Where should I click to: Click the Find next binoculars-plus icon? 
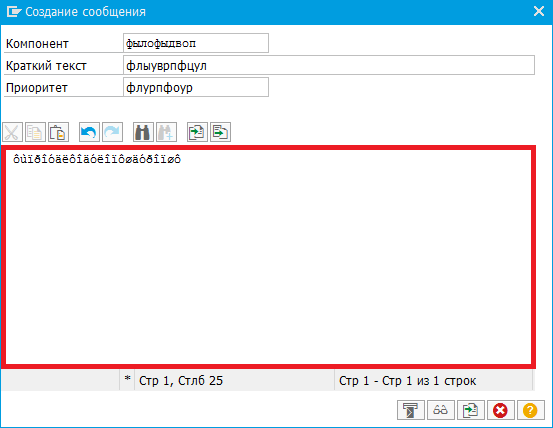click(x=166, y=132)
